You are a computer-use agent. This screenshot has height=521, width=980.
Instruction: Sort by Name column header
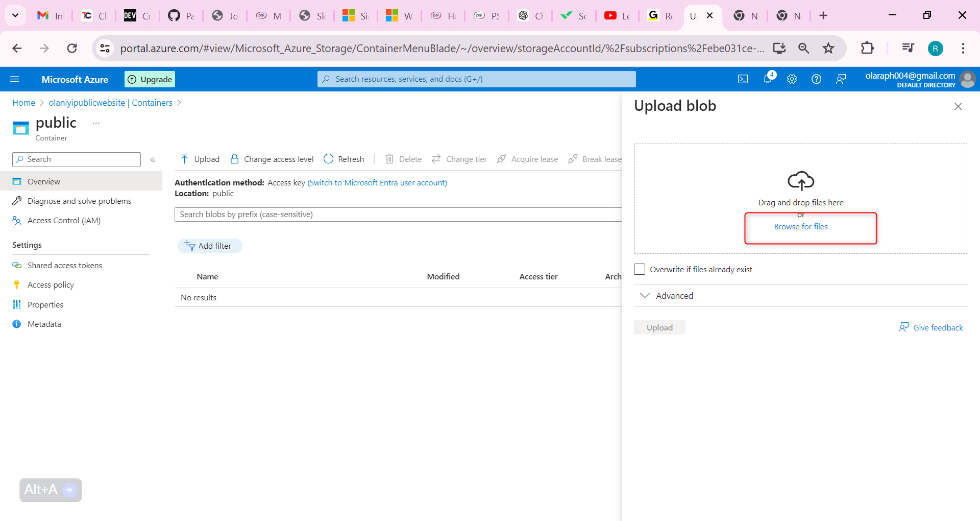(x=207, y=277)
